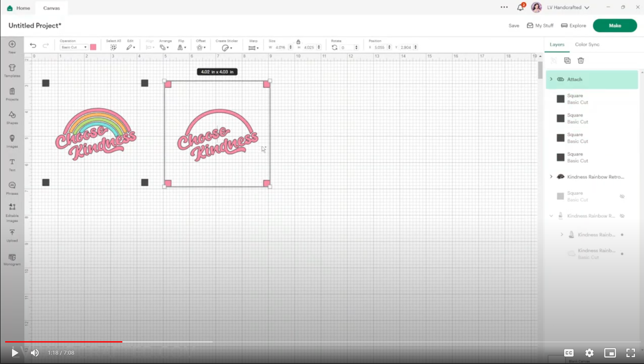Click the group icon in Layers panel
This screenshot has width=644, height=364.
(x=554, y=61)
